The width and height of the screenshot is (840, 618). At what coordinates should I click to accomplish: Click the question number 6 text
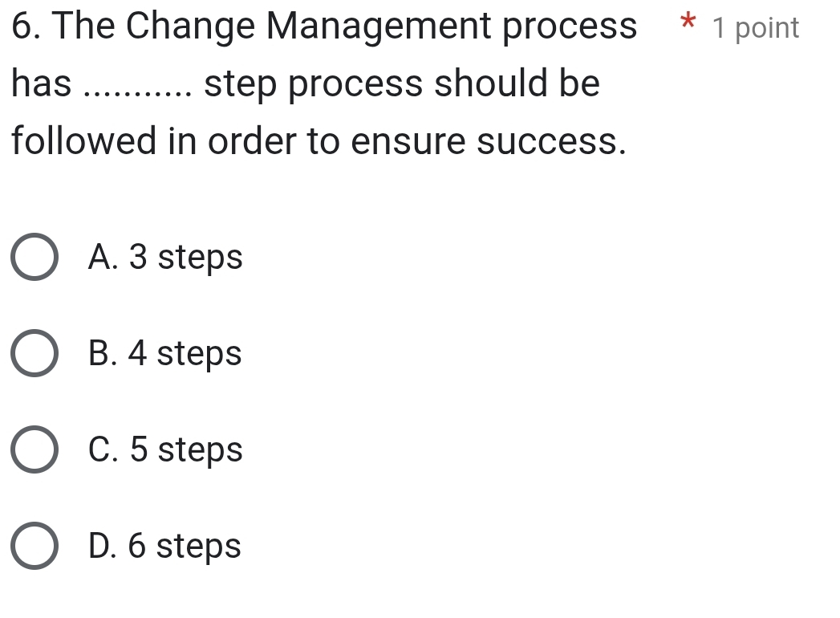coord(21,26)
